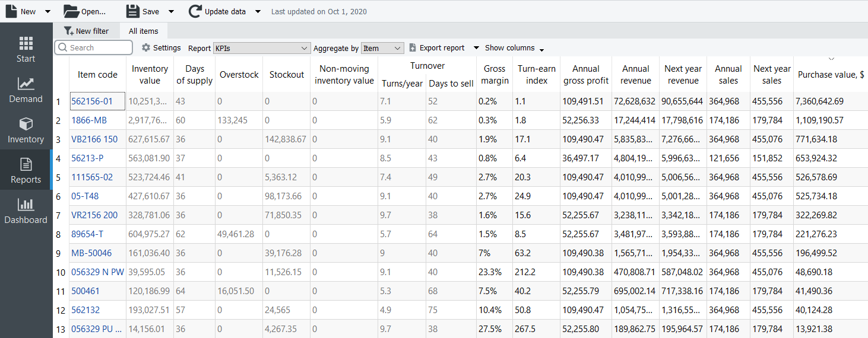Open the Inventory sidebar section

(x=26, y=130)
